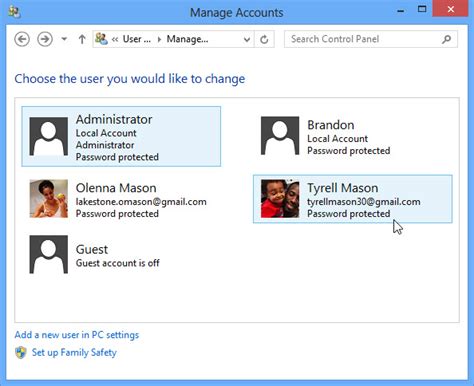Screen dimensions: 474x386
Task: Click the User Accounts icon in address bar
Action: tap(101, 39)
